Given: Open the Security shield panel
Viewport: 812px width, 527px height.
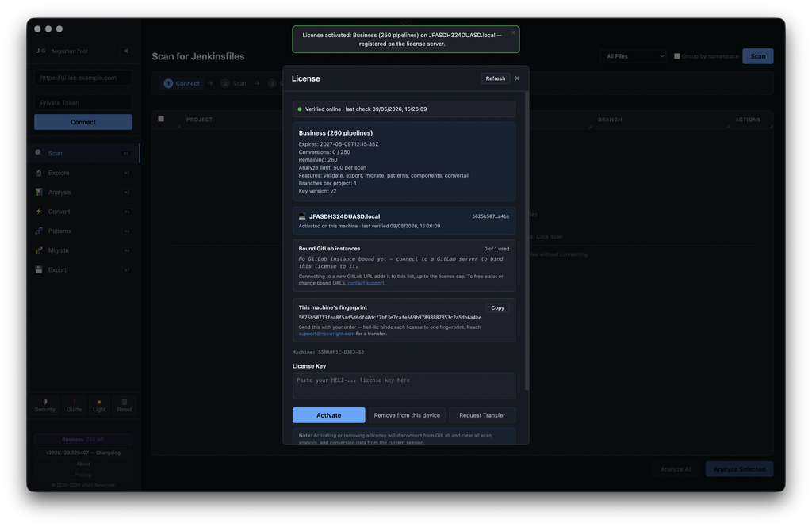Looking at the screenshot, I should [45, 405].
